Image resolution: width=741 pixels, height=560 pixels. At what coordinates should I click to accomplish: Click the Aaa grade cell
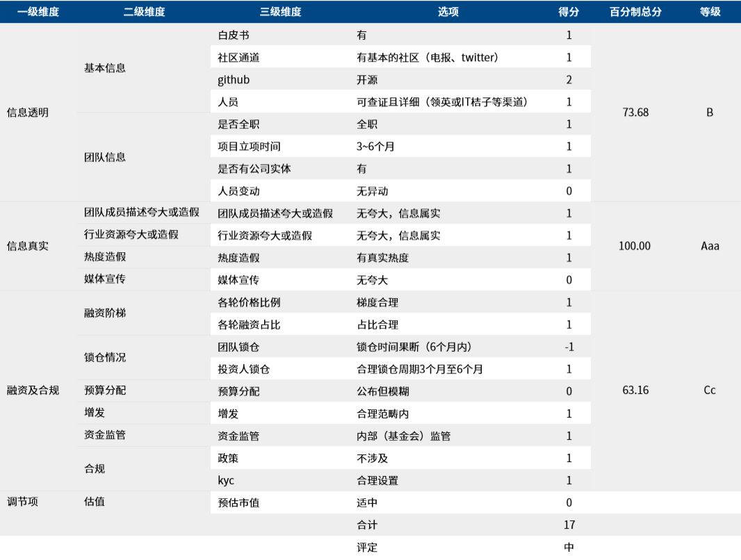coord(710,246)
